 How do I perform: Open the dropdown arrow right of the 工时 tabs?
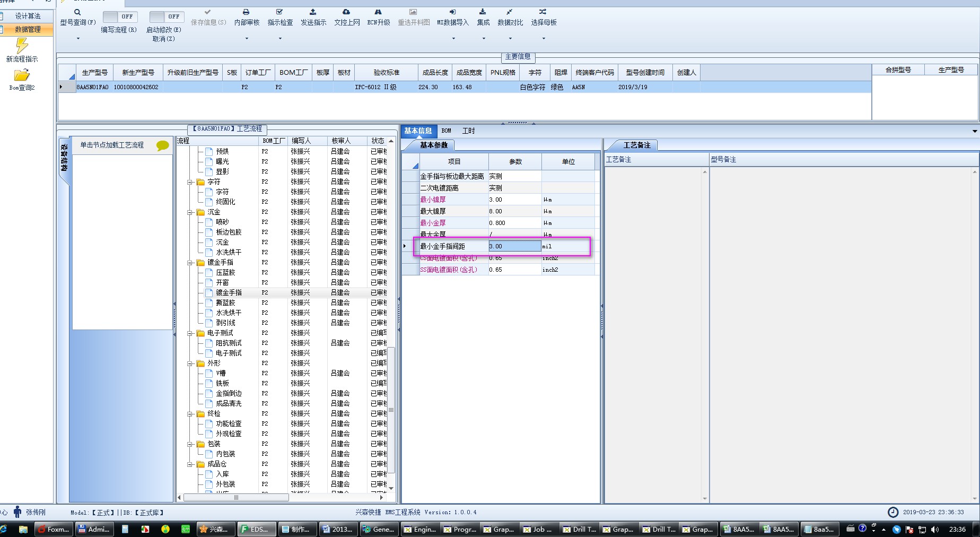(975, 131)
